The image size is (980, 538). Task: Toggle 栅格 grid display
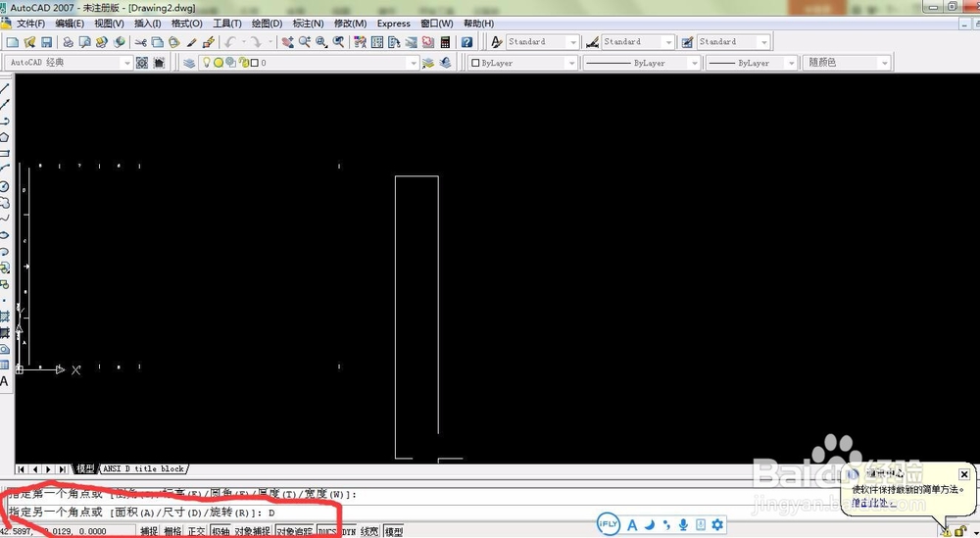coord(172,531)
